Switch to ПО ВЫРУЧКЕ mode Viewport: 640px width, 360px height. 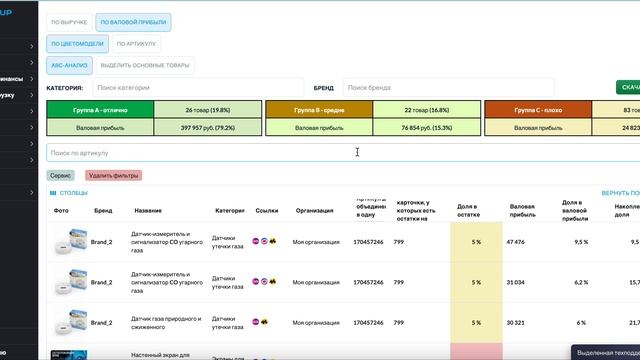69,22
